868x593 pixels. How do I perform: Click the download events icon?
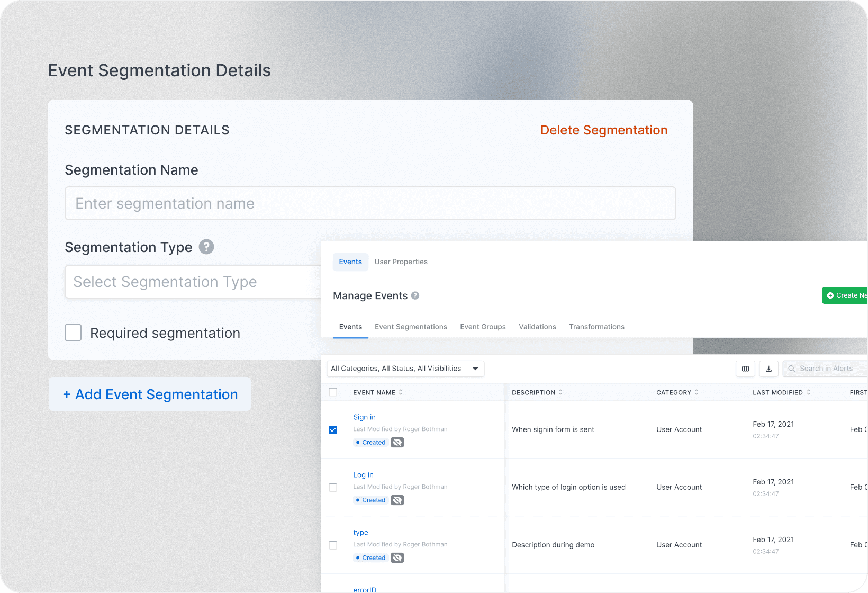click(768, 369)
